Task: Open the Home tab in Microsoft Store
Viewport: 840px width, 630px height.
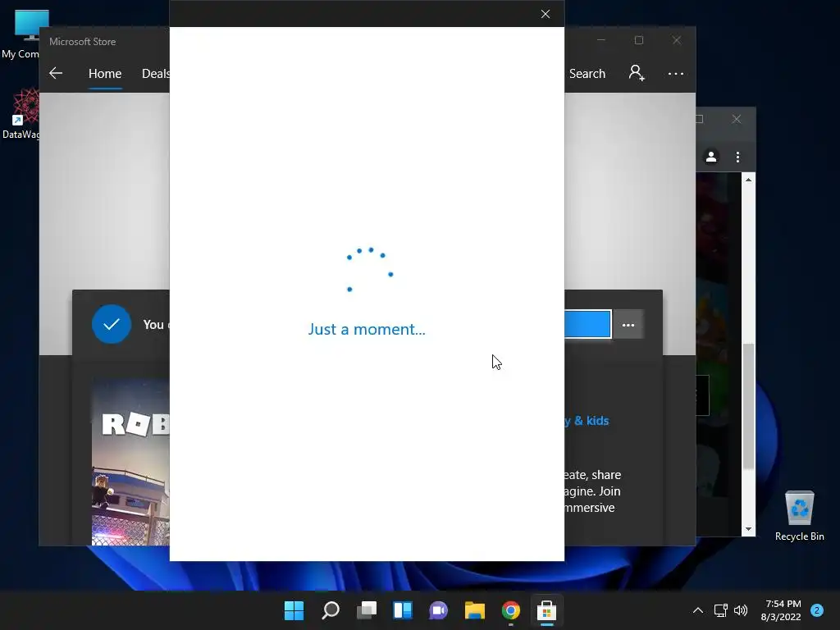Action: [x=105, y=73]
